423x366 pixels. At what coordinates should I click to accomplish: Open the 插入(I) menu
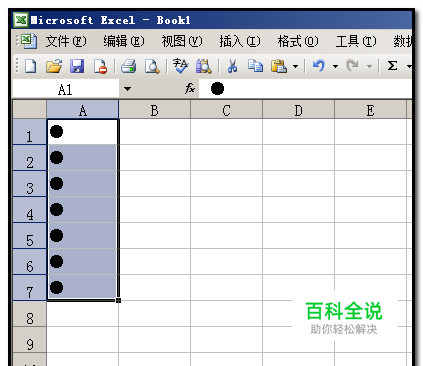click(240, 41)
